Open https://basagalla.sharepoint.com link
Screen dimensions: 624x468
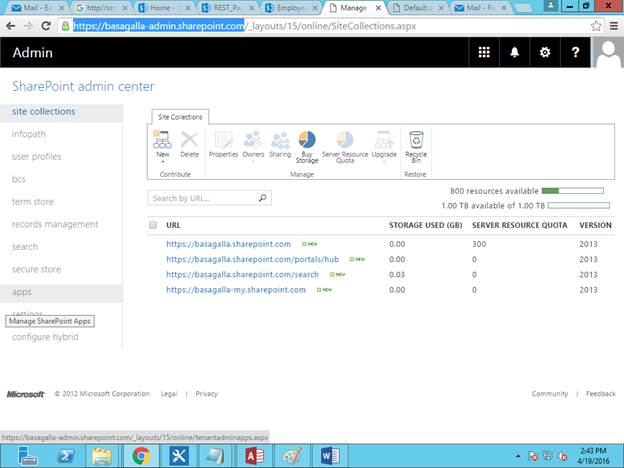(228, 244)
